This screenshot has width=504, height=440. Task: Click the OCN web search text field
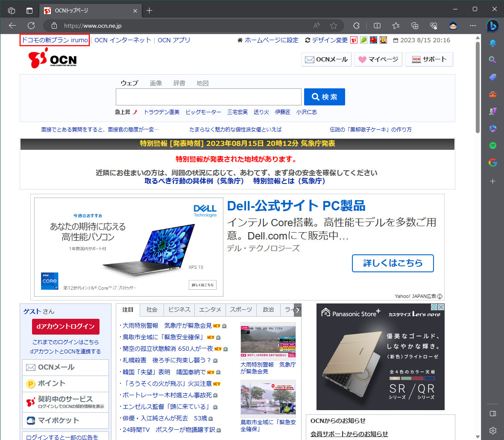click(208, 97)
